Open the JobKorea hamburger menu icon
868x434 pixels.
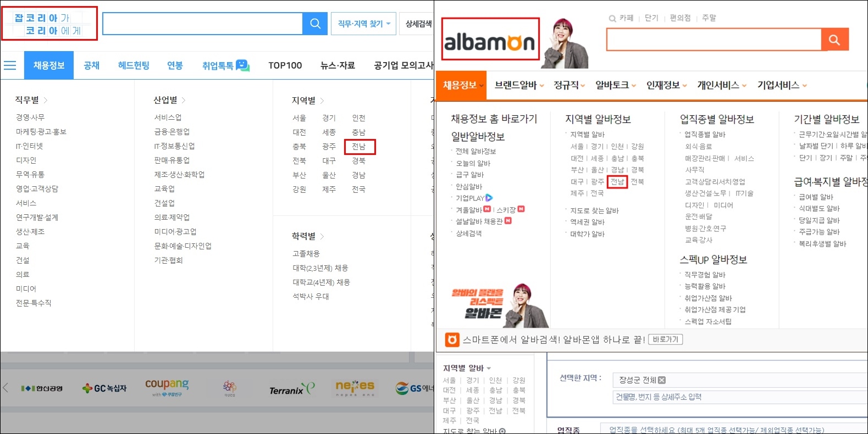[10, 65]
